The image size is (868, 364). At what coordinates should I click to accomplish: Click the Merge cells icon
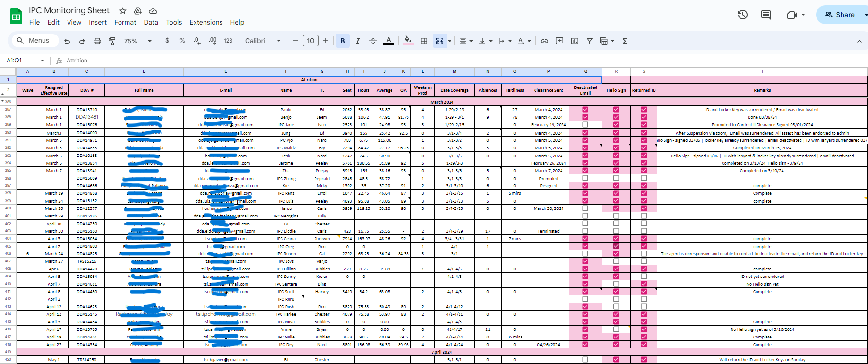440,41
